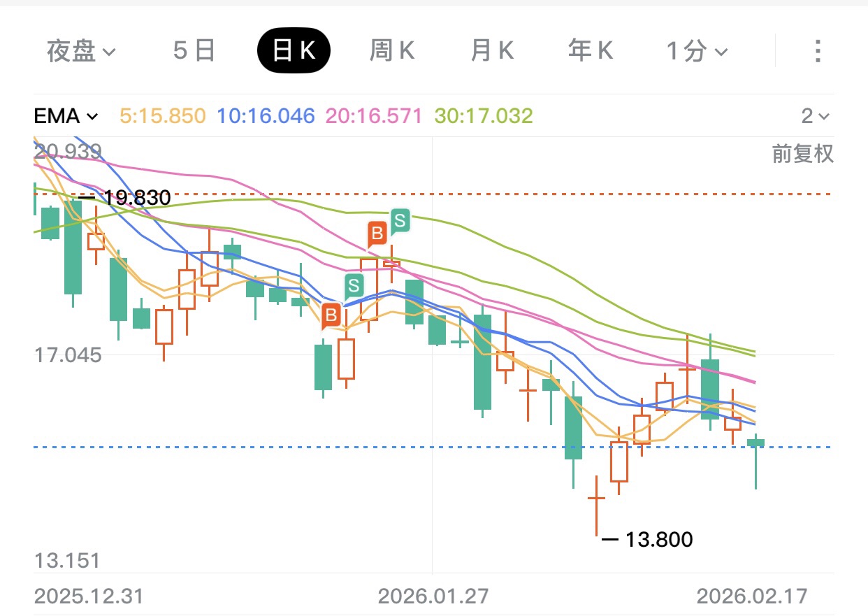
Task: Click the upper orange B buy marker
Action: [377, 234]
